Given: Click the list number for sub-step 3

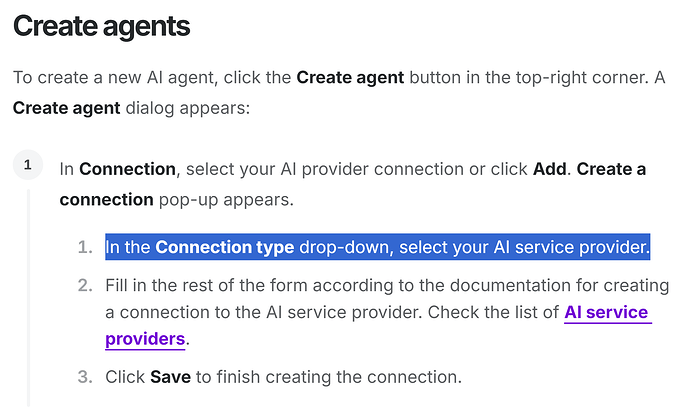Looking at the screenshot, I should click(x=85, y=377).
